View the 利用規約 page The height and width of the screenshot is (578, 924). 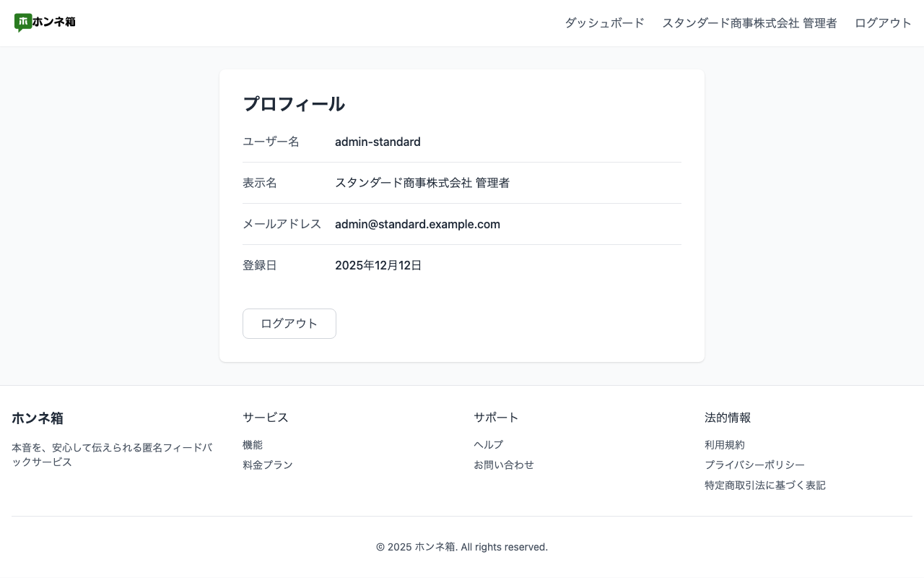point(724,444)
